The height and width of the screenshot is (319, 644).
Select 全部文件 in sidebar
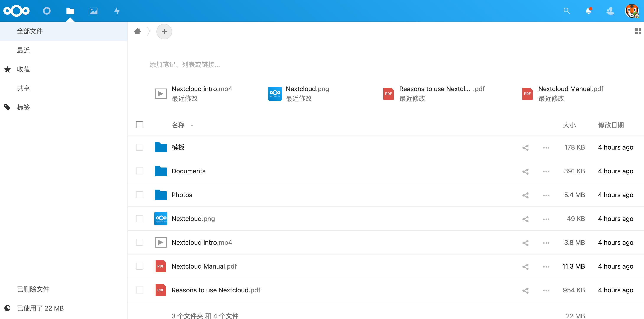pos(64,31)
